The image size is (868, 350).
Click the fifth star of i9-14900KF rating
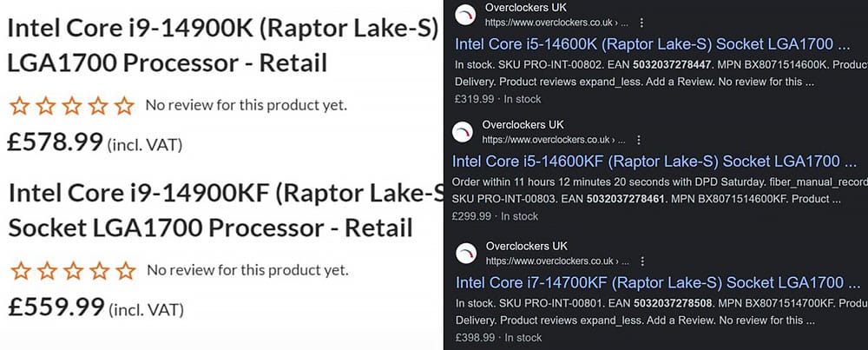click(x=126, y=271)
